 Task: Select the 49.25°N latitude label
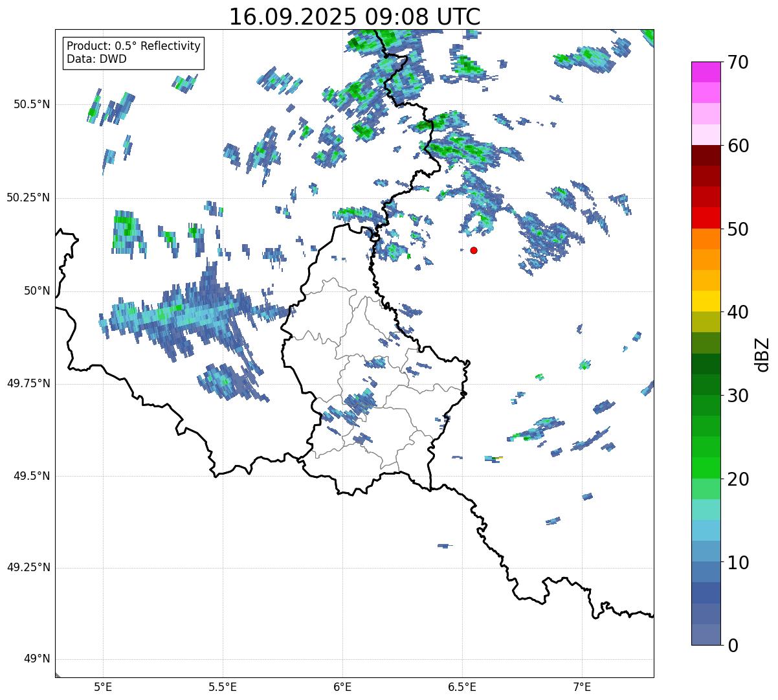click(x=28, y=567)
